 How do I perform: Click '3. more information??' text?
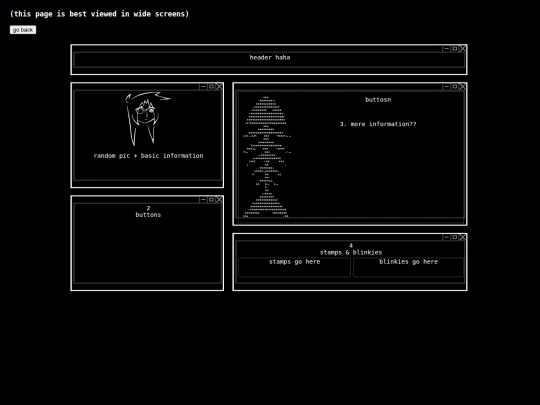click(x=378, y=124)
